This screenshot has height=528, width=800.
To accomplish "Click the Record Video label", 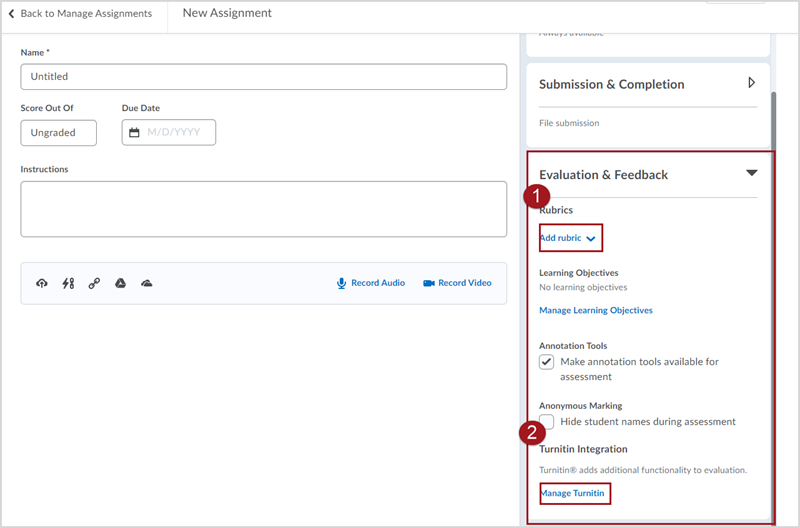I will 465,283.
